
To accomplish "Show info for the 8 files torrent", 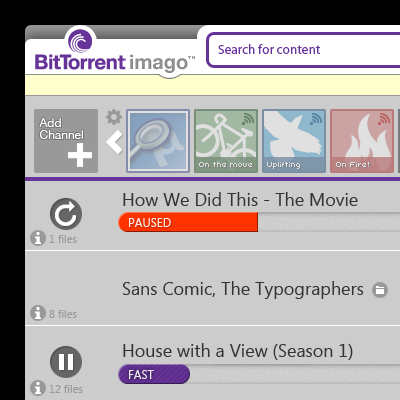I will click(x=38, y=313).
